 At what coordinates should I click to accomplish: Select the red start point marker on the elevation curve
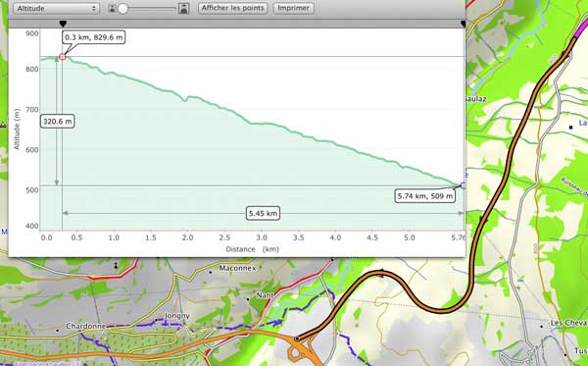(63, 57)
